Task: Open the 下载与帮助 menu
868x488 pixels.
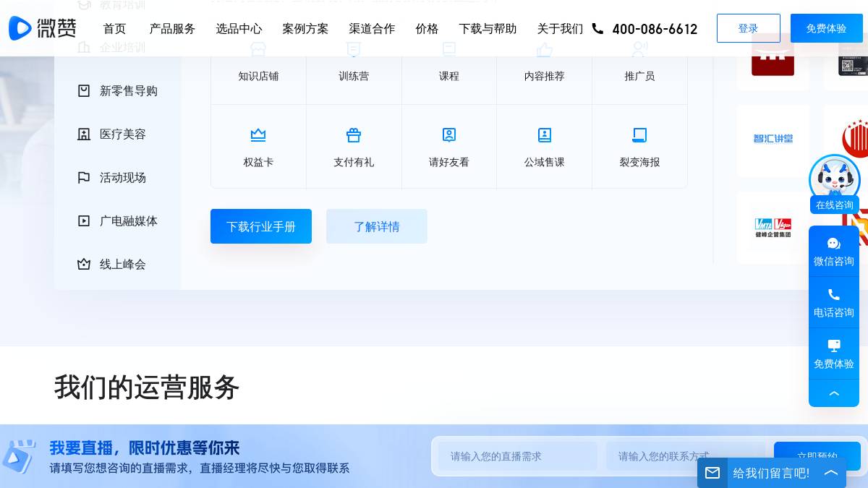Action: click(x=488, y=28)
